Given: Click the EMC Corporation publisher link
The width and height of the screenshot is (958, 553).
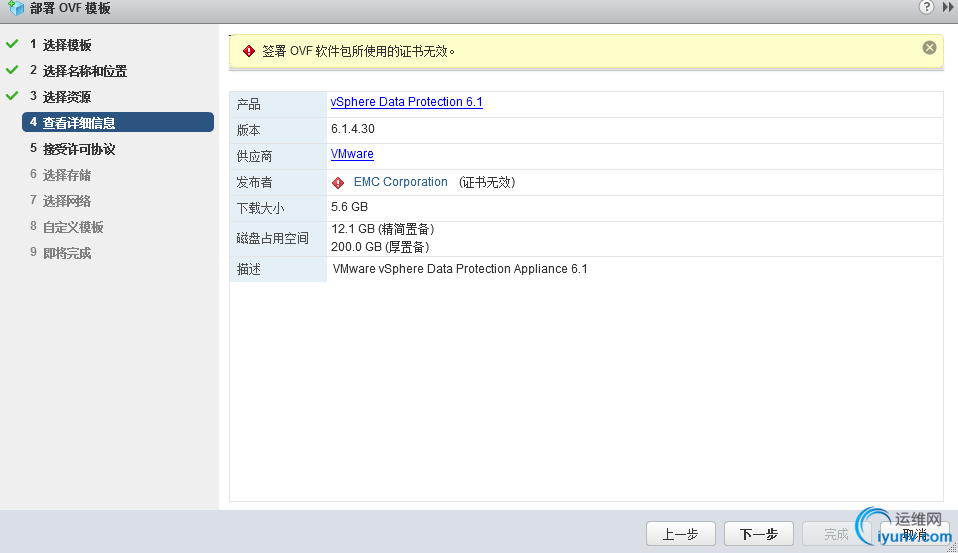Looking at the screenshot, I should point(401,182).
